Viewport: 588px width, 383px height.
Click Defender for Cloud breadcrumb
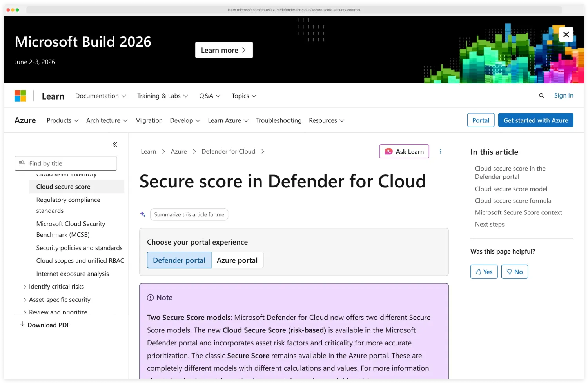pos(229,152)
